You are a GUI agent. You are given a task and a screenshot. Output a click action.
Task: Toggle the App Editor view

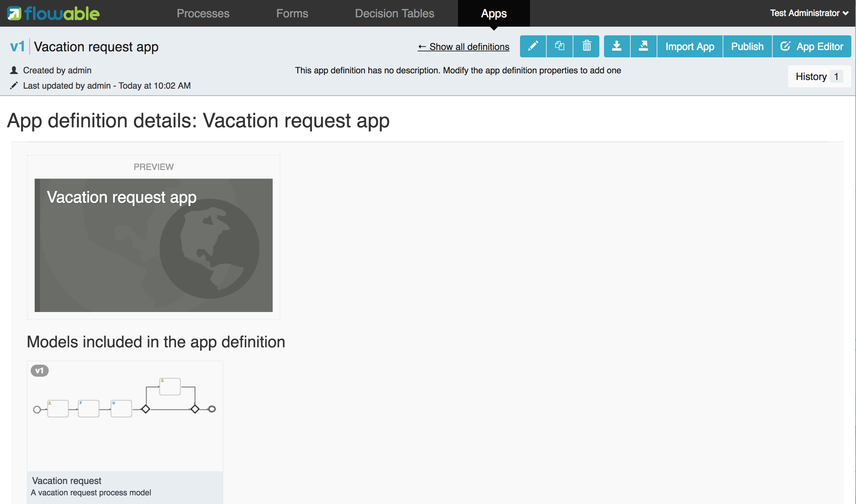(812, 46)
